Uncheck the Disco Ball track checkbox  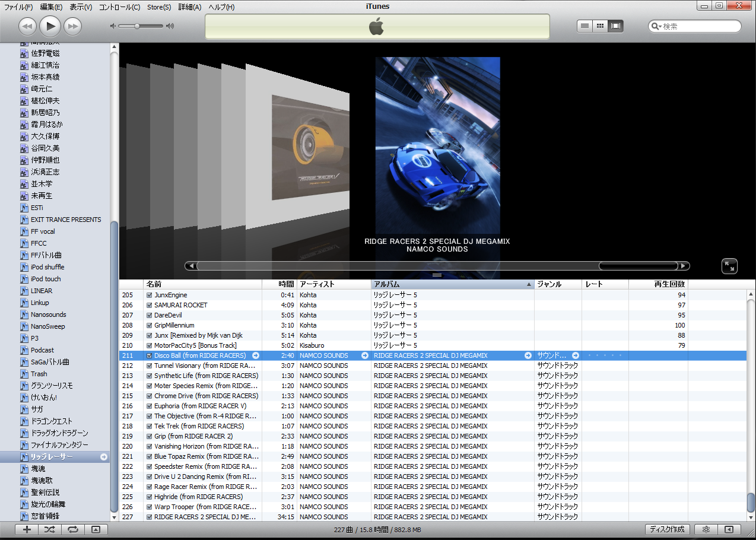(150, 355)
